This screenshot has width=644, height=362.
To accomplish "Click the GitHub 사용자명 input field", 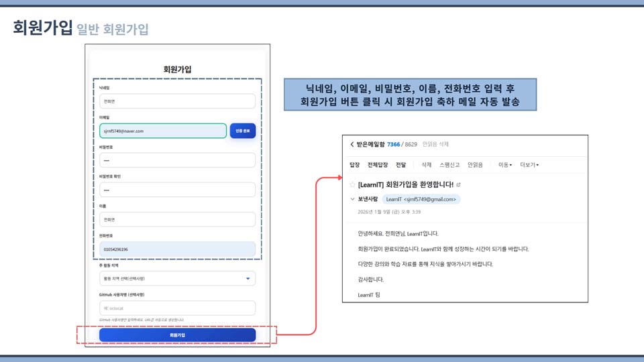I will [177, 308].
